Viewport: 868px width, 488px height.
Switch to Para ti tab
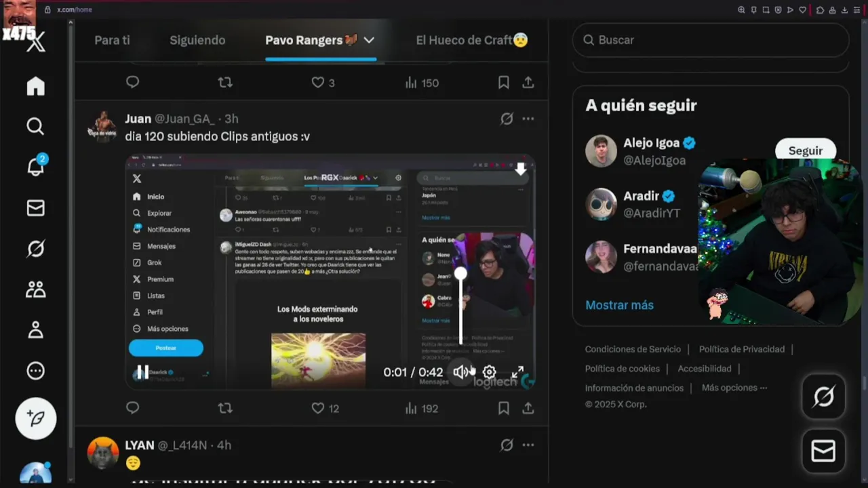(112, 40)
